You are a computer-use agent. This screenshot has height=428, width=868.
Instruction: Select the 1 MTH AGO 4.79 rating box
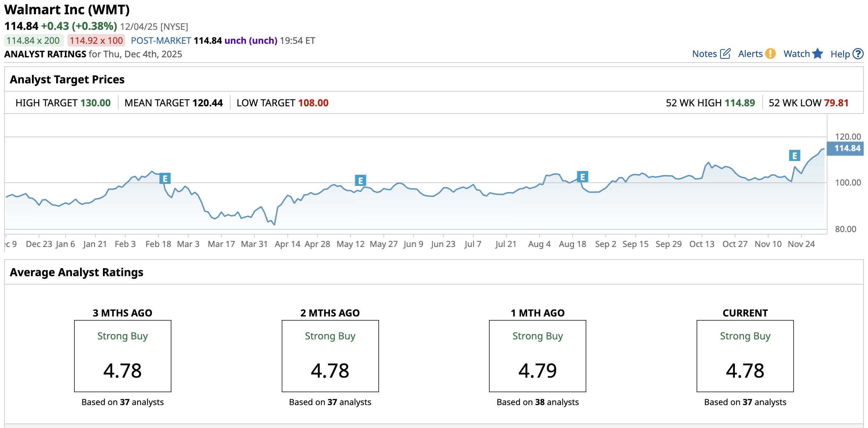point(537,356)
